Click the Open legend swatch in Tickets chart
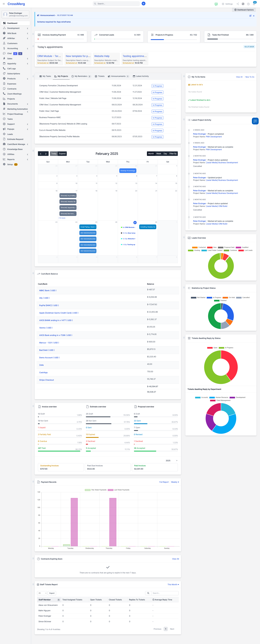 click(209, 348)
